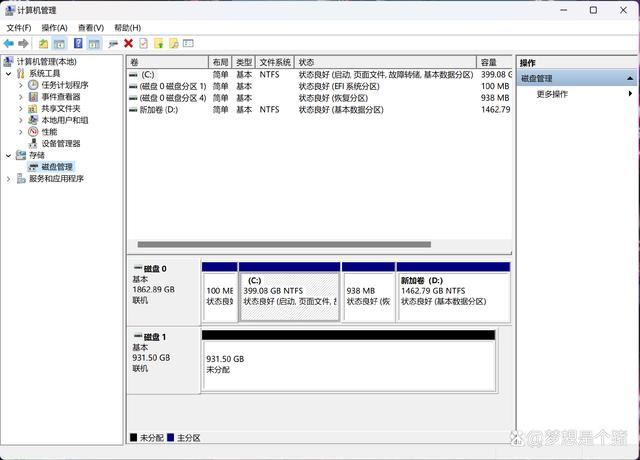Open the 查看(V) menu
Screen dimensions: 640x460
[91, 28]
